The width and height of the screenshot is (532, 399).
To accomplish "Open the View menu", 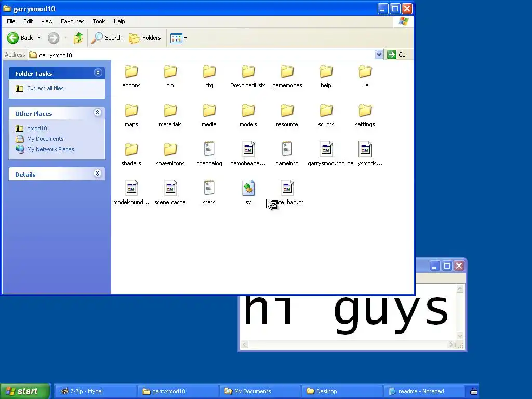I will pos(47,21).
